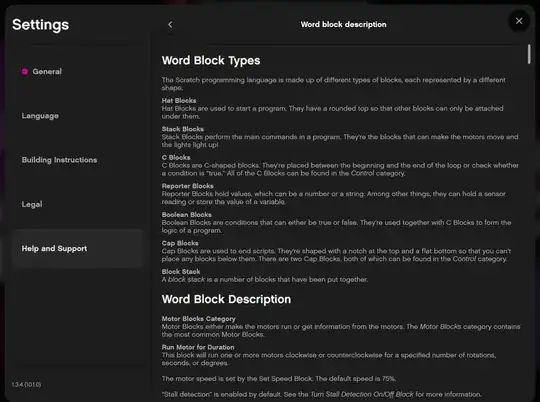Click the Reporter Blocks subheading

(187, 186)
